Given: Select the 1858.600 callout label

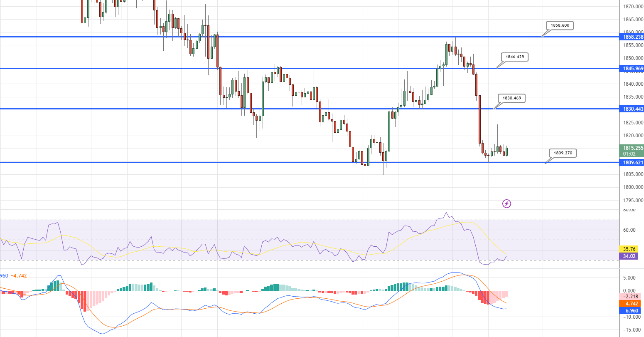Looking at the screenshot, I should point(560,25).
